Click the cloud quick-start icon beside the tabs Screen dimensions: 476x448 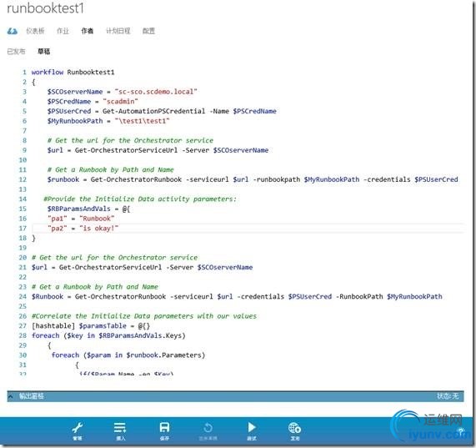pyautogui.click(x=13, y=31)
